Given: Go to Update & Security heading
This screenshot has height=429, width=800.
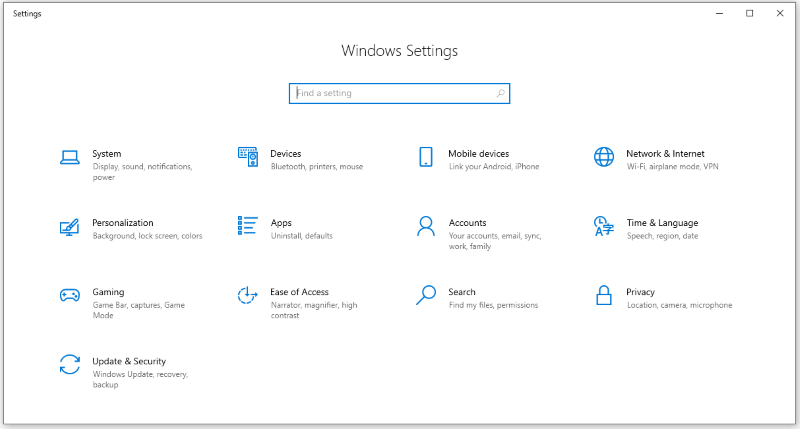Looking at the screenshot, I should 129,361.
